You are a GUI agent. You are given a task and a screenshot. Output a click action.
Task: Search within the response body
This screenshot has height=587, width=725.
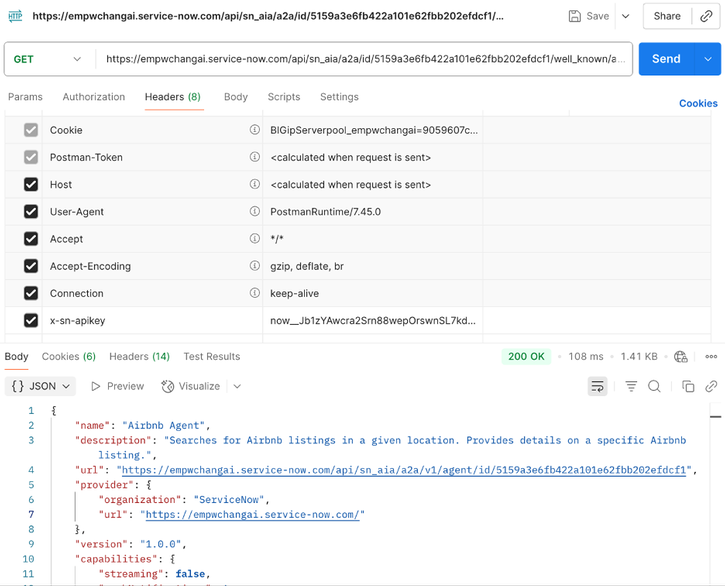(x=654, y=386)
